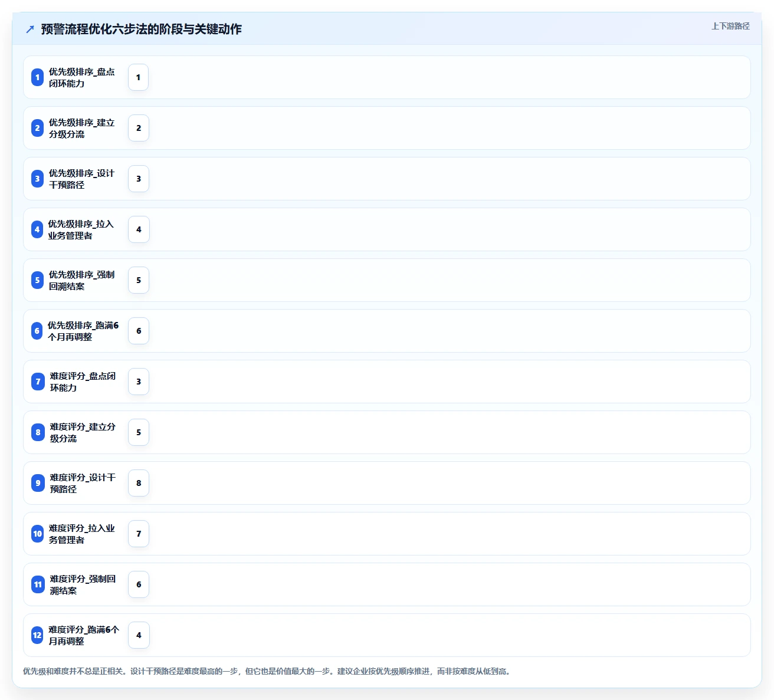The height and width of the screenshot is (700, 774).
Task: Select step badge 4 for 优先级排序_拉入业务管理者
Action: (x=37, y=229)
